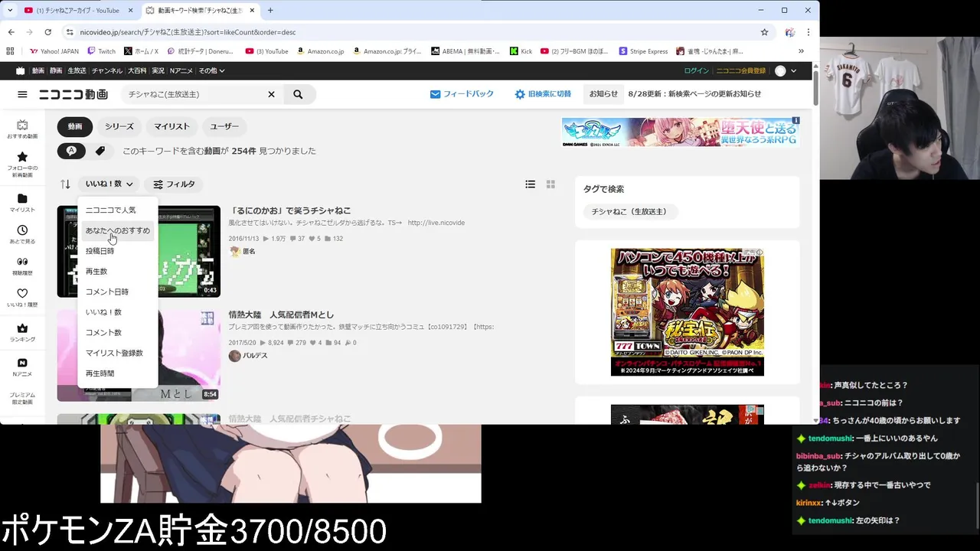Viewport: 980px width, 551px height.
Task: Click the フィードバック link
Action: tap(462, 94)
